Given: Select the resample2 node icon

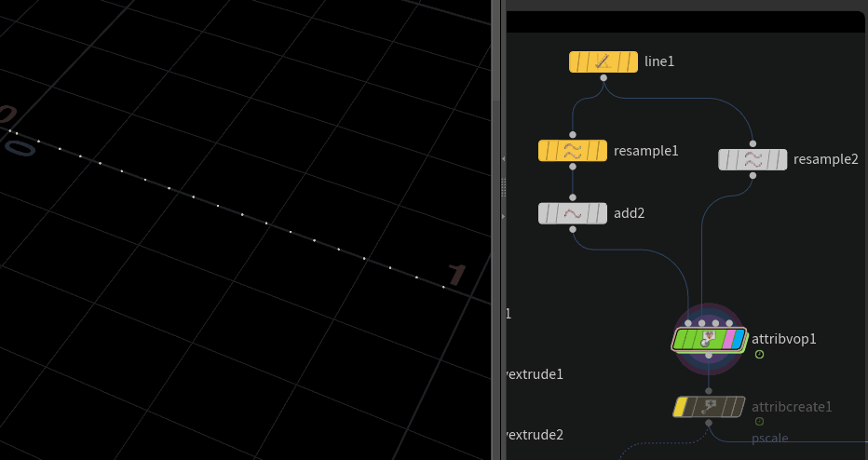Looking at the screenshot, I should tap(753, 159).
